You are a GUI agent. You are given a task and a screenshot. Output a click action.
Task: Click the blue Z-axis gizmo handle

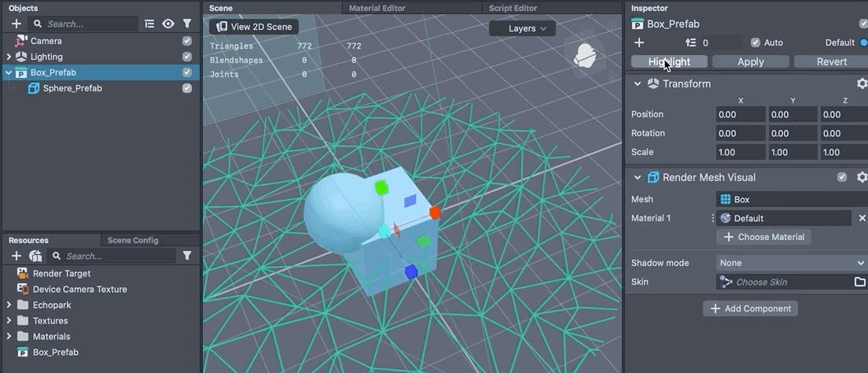(410, 272)
